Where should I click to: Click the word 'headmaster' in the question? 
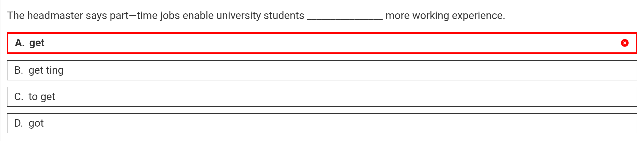(x=55, y=16)
